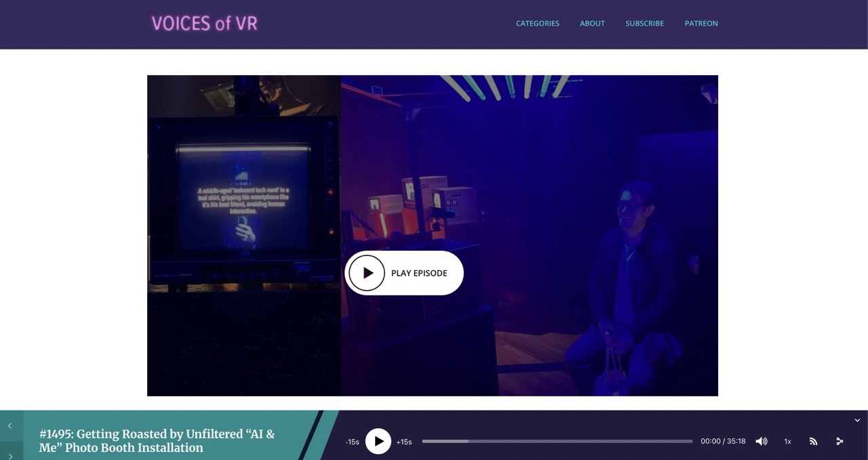Seek on the audio progress bar
The height and width of the screenshot is (460, 868).
pyautogui.click(x=557, y=441)
